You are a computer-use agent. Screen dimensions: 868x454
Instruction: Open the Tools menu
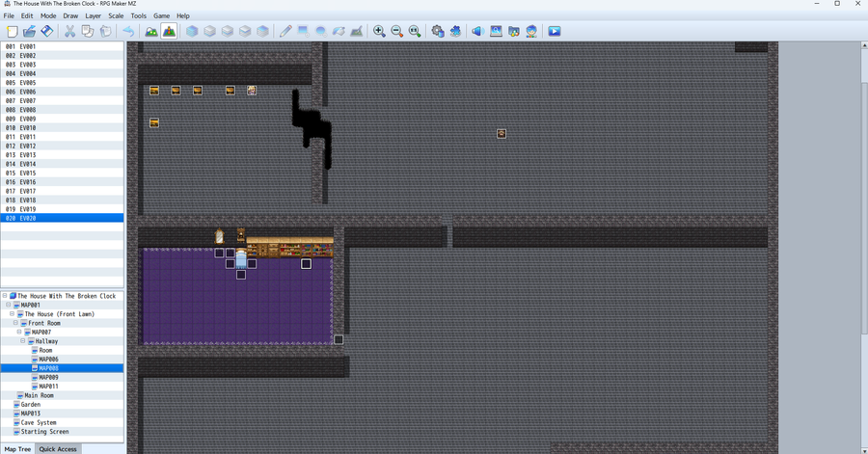pos(138,16)
